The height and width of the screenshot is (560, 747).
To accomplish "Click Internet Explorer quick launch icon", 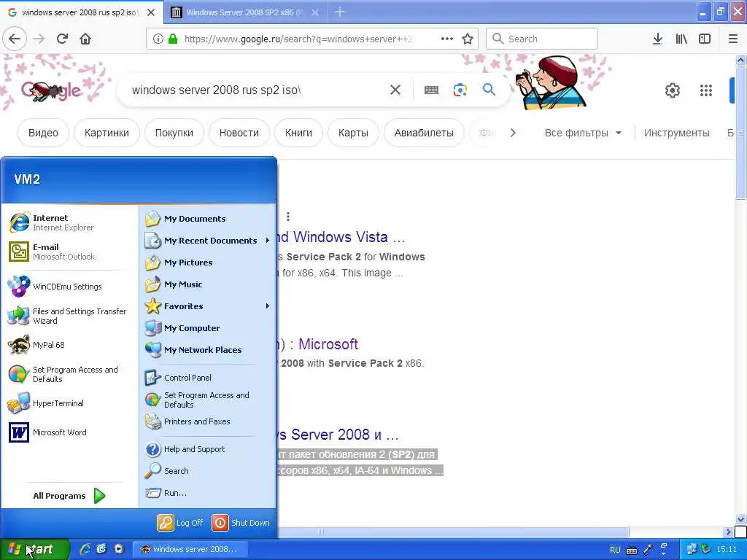I will click(85, 549).
